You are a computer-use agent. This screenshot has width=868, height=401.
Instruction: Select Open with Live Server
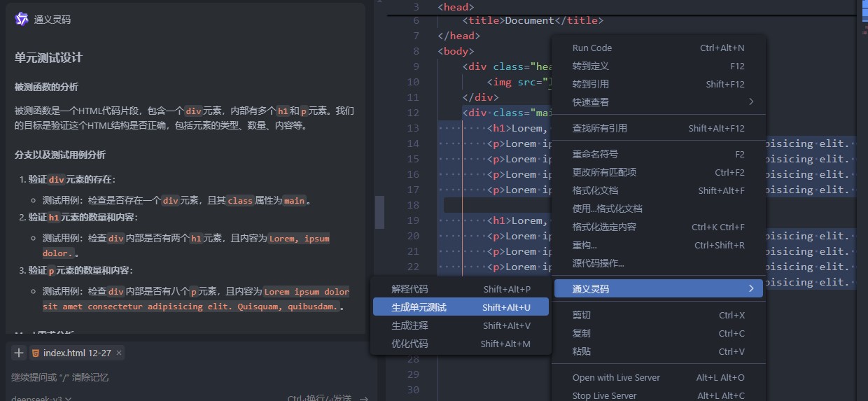[659, 377]
